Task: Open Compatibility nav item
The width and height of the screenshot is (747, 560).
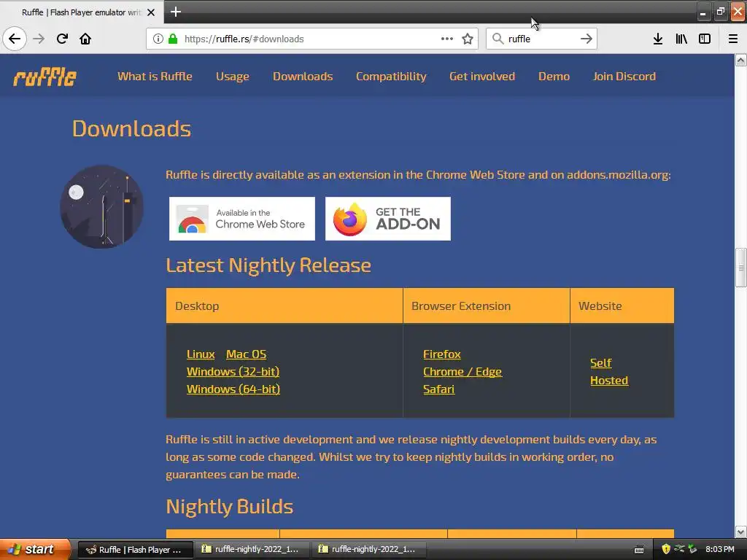Action: [391, 76]
